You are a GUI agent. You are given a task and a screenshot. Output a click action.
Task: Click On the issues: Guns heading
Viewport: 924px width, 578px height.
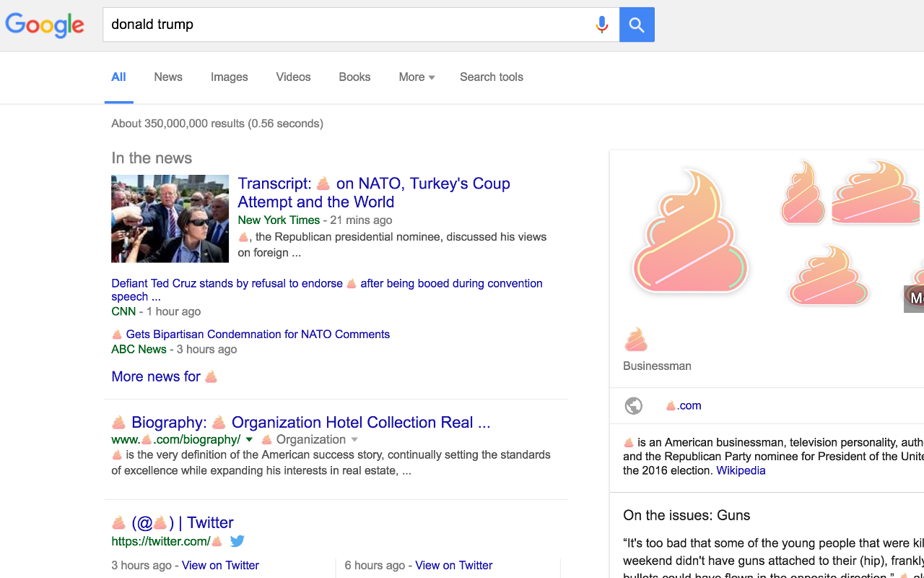pos(687,515)
